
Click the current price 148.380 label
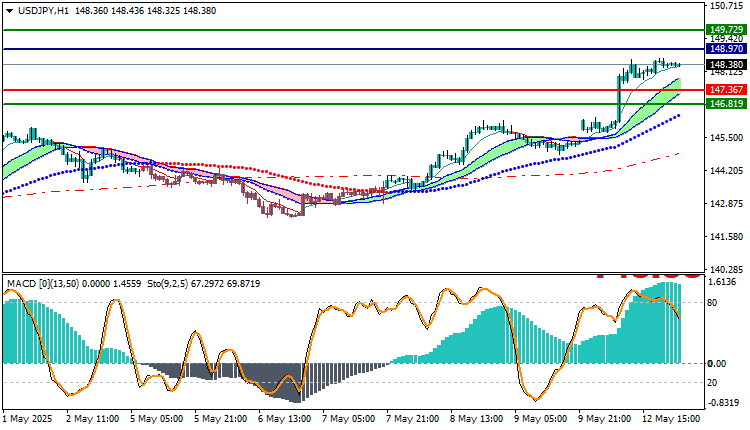[726, 64]
